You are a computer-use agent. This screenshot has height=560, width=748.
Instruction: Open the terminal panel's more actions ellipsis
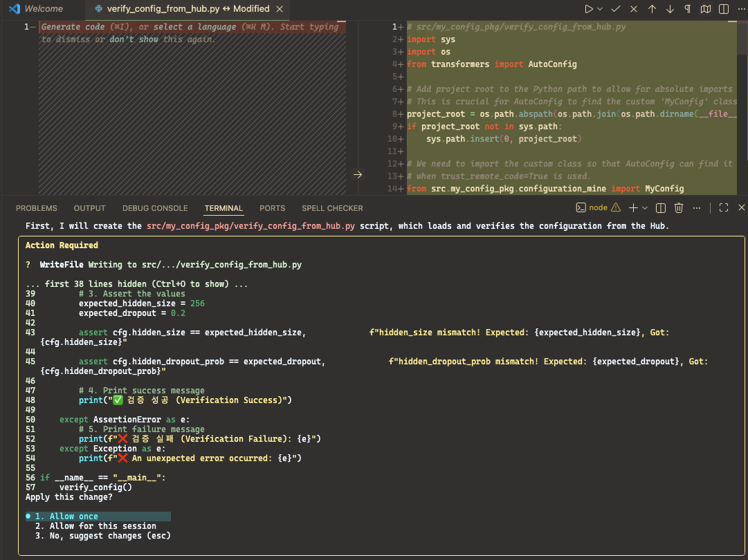point(697,208)
